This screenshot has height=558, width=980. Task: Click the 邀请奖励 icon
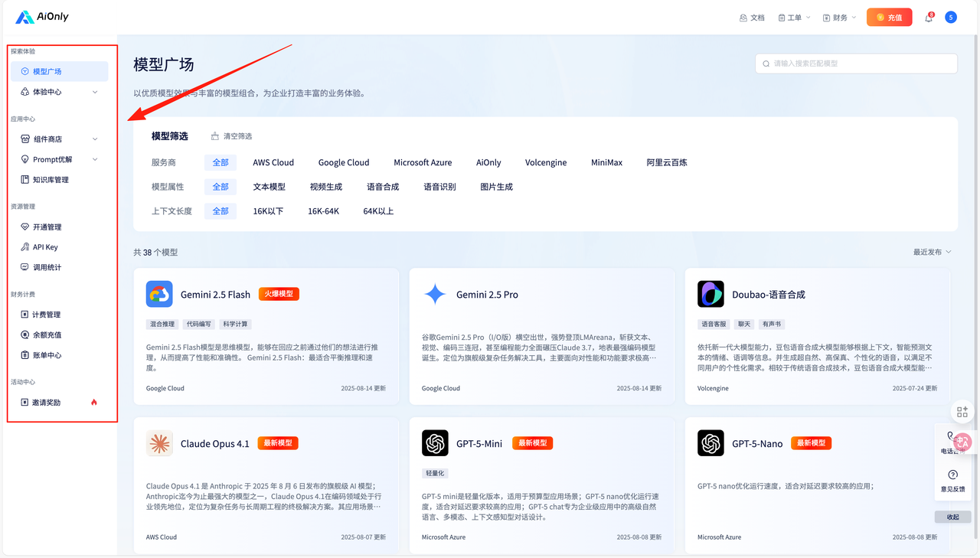[x=25, y=403]
